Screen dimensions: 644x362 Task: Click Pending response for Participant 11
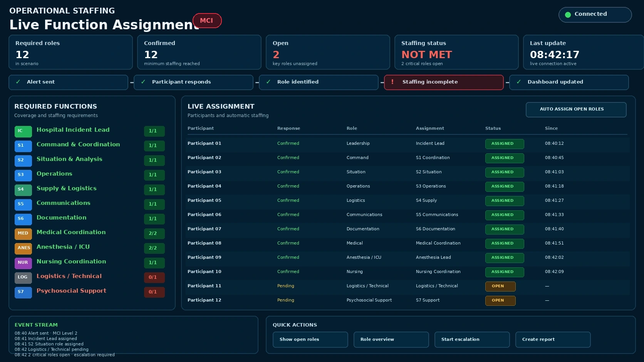pyautogui.click(x=286, y=286)
